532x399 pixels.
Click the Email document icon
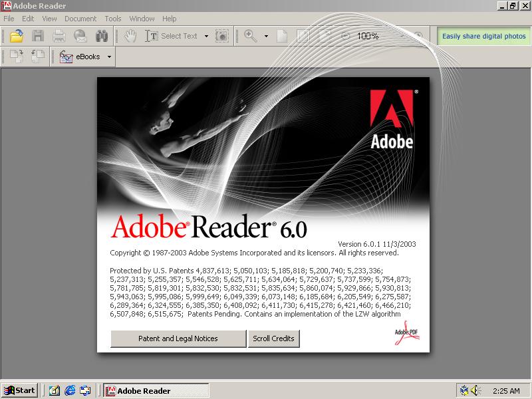(80, 36)
